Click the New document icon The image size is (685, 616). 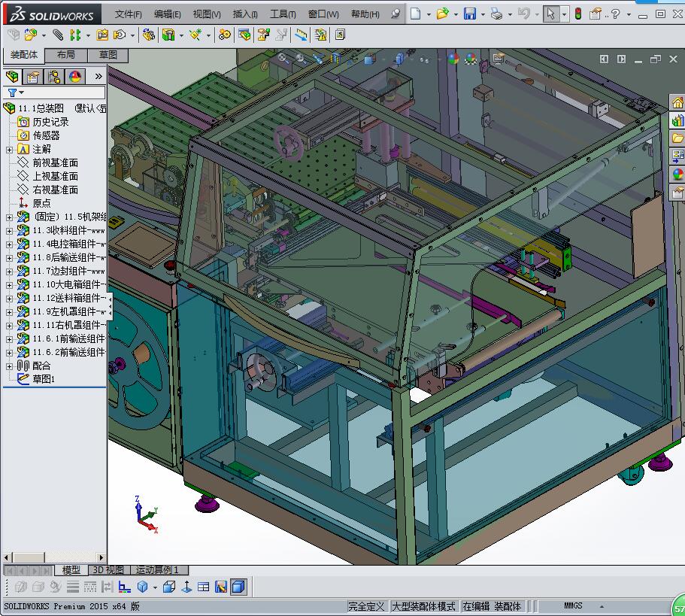416,14
